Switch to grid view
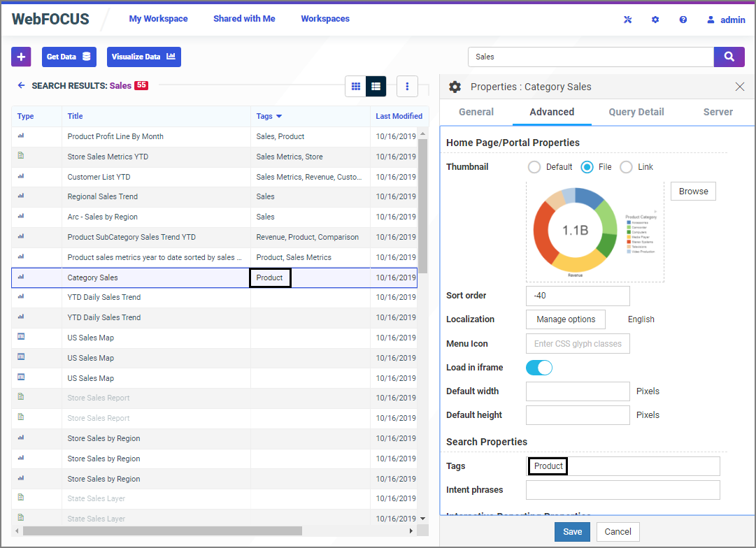Screen dimensions: 756x548 [x=356, y=86]
